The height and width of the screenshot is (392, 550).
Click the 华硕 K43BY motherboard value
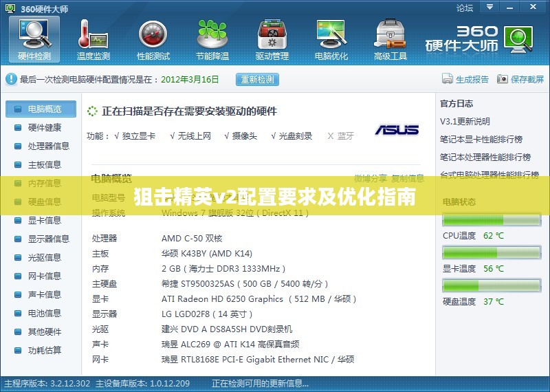point(207,253)
